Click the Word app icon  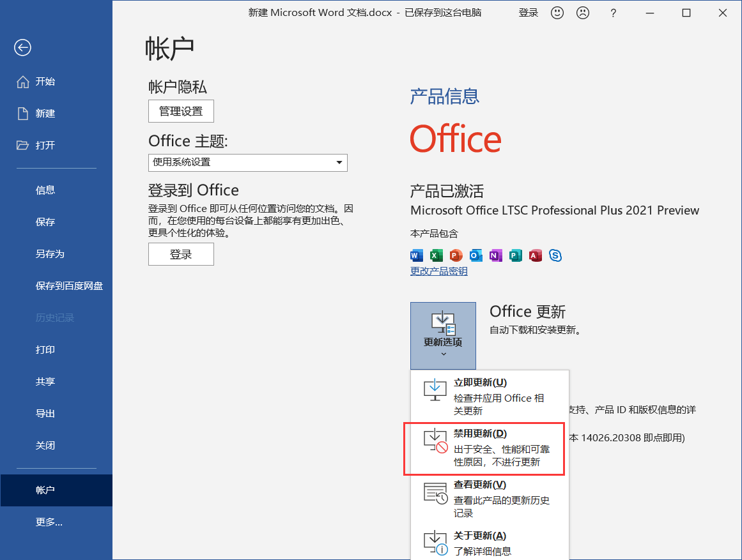pos(417,255)
